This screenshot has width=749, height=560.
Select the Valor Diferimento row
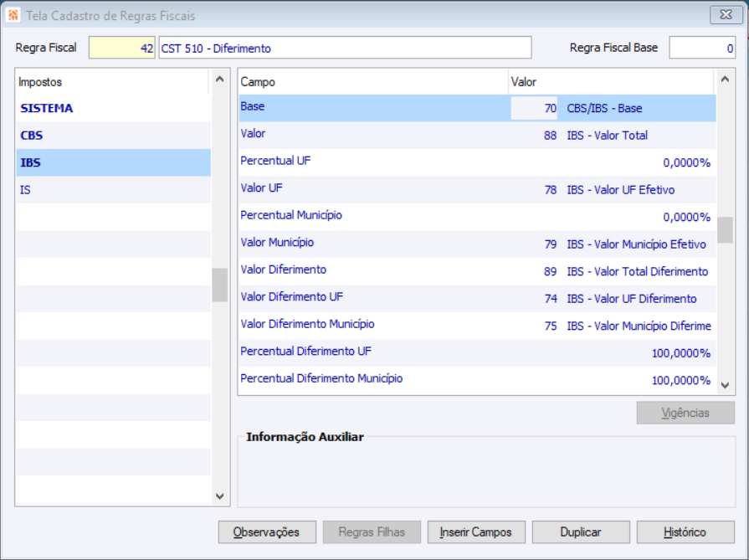(284, 270)
